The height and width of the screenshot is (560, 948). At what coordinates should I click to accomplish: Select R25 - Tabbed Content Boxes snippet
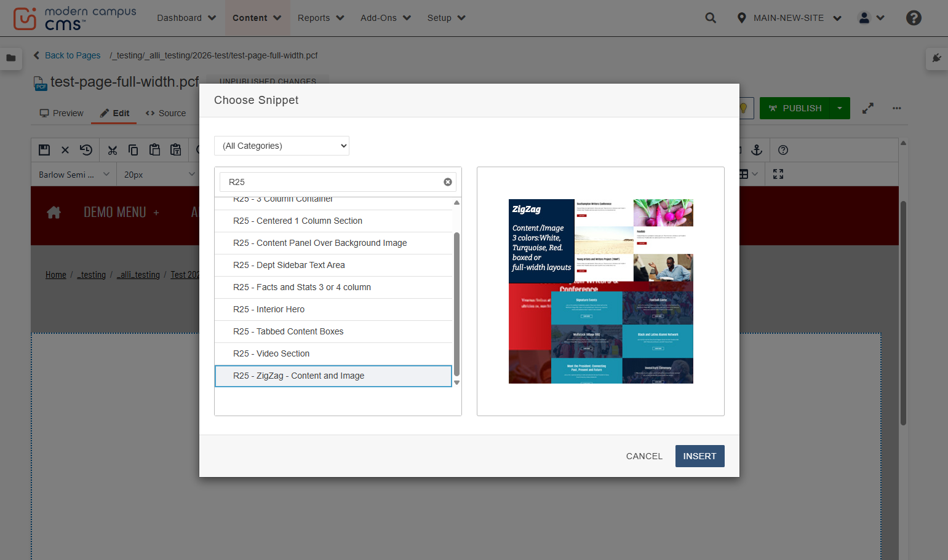[333, 331]
